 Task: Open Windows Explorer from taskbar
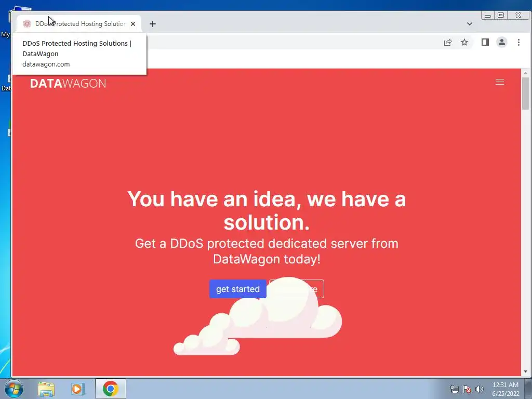(x=46, y=389)
